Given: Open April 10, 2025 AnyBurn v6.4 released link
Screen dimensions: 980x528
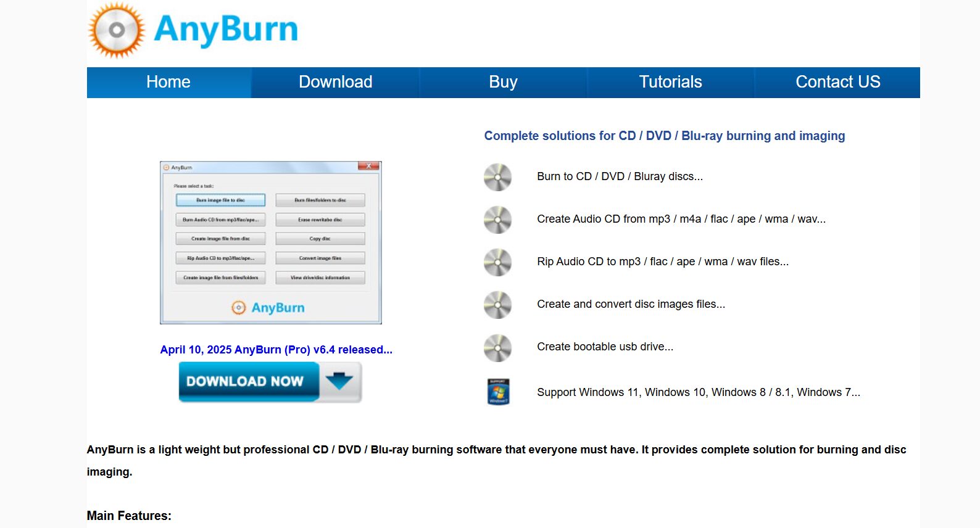Looking at the screenshot, I should (x=276, y=350).
